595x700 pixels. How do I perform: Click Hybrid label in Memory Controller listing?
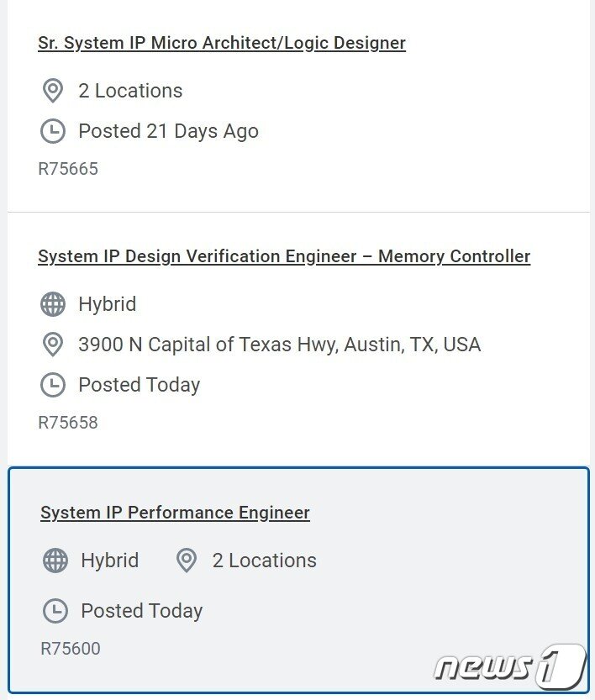[x=107, y=304]
